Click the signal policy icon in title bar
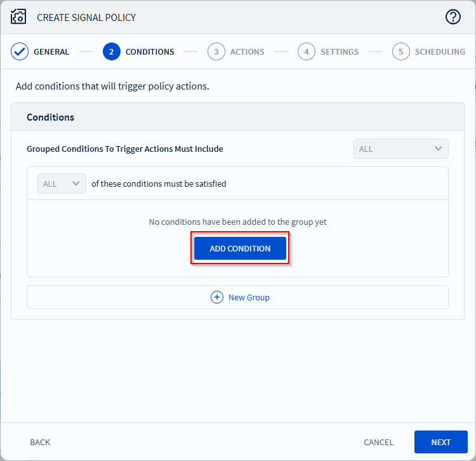 point(18,17)
